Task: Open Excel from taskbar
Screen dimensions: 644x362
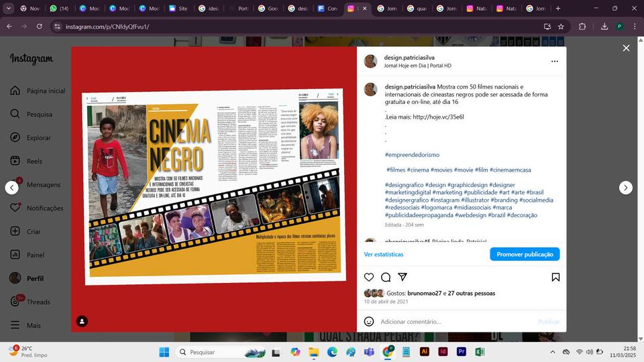Action: [479, 352]
